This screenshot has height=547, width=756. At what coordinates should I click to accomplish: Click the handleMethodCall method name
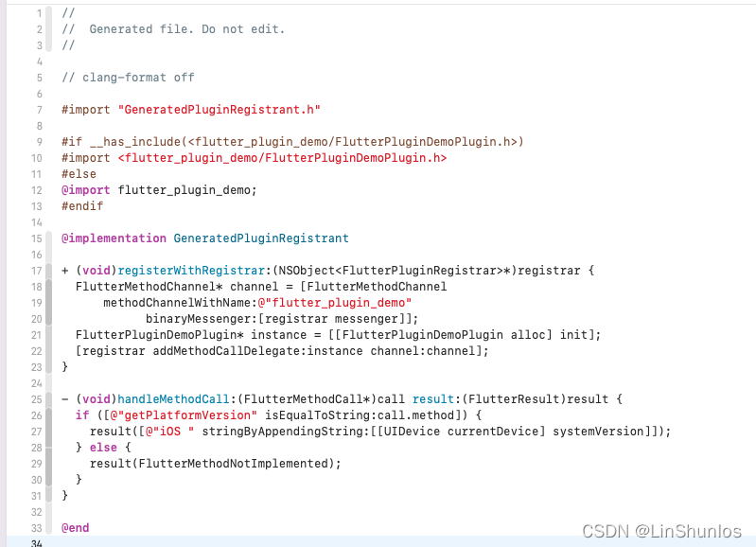(x=173, y=399)
